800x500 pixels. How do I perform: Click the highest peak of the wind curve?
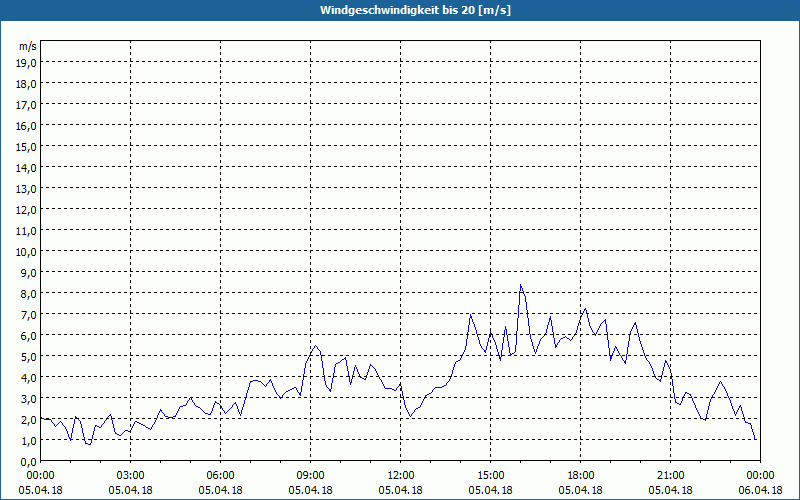click(x=520, y=285)
